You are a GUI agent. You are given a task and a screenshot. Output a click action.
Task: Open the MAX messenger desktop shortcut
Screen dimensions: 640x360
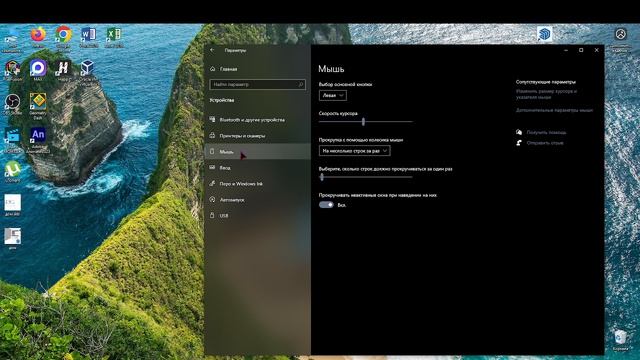point(38,69)
